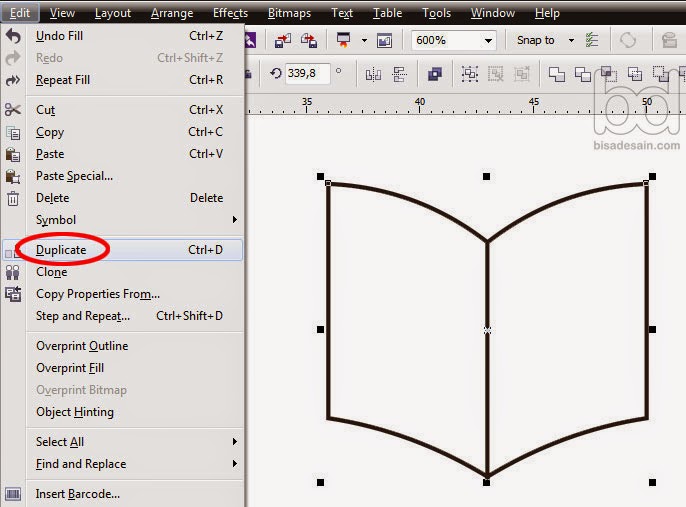Select Clone menu entry
Image resolution: width=686 pixels, height=507 pixels.
(x=122, y=272)
